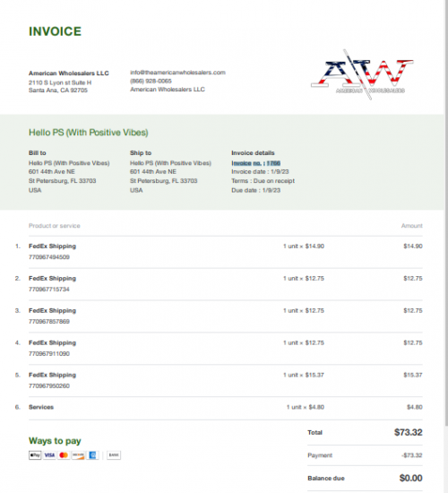This screenshot has width=448, height=493.
Task: Choose the Bank payment icon
Action: coord(114,455)
